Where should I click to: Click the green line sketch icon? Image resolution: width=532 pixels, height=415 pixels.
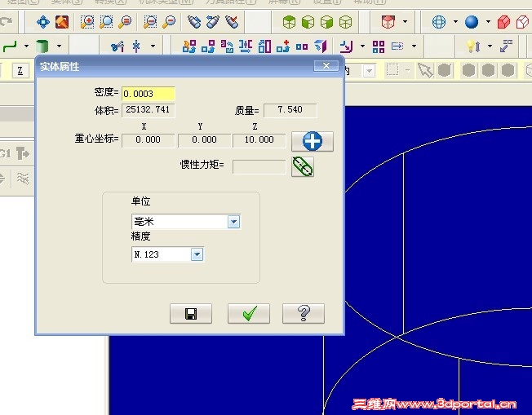(x=10, y=46)
